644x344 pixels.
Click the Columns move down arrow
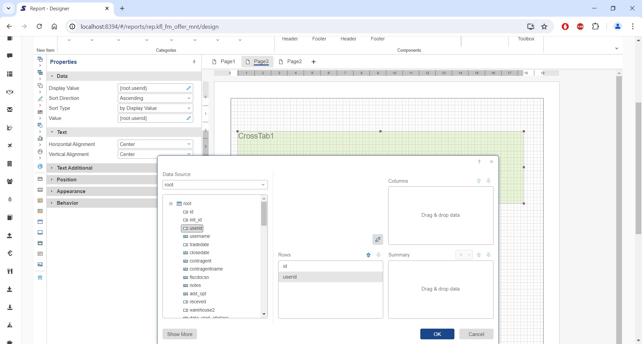(489, 181)
